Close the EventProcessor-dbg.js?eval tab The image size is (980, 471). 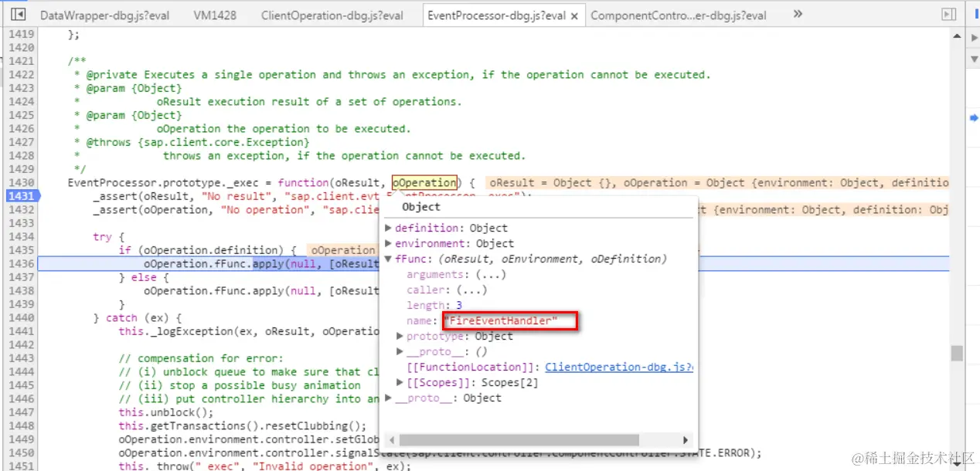point(574,15)
